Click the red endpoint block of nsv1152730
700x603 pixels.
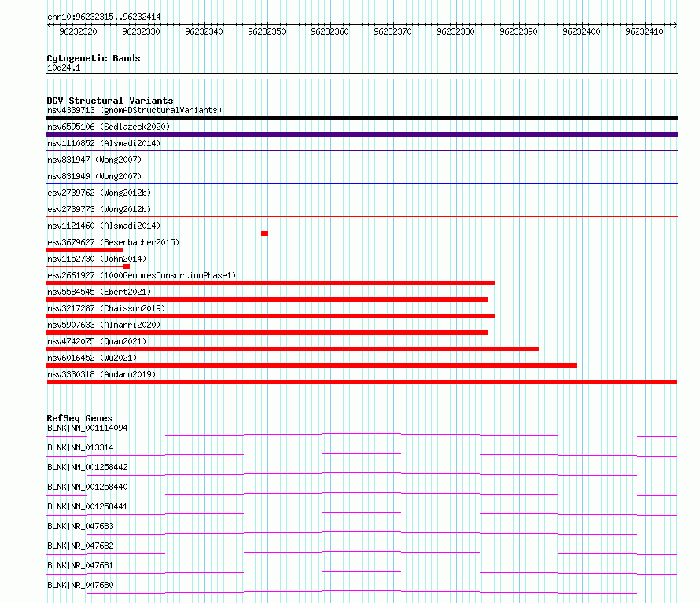[127, 267]
